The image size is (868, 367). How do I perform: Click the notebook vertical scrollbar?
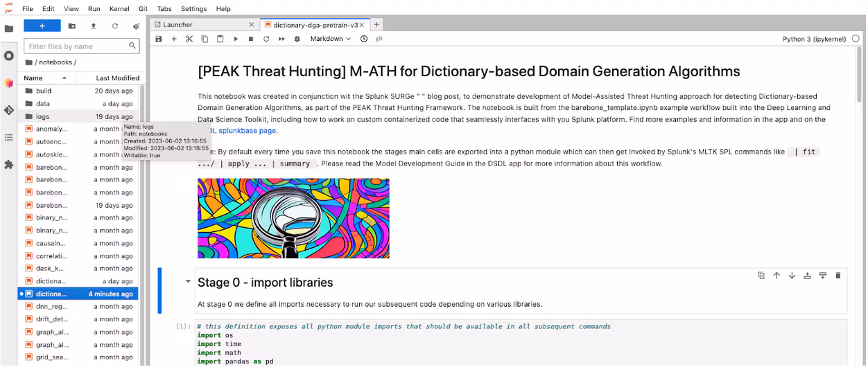pyautogui.click(x=860, y=83)
